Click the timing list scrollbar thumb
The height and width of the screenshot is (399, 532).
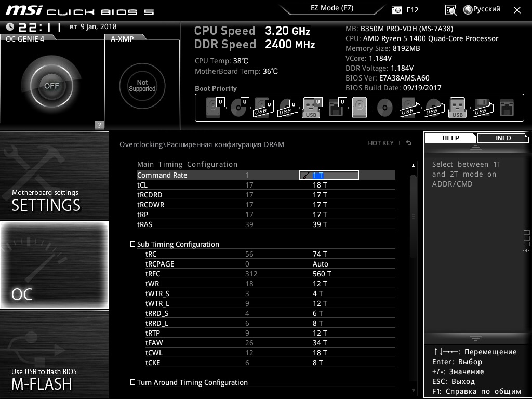(x=413, y=216)
